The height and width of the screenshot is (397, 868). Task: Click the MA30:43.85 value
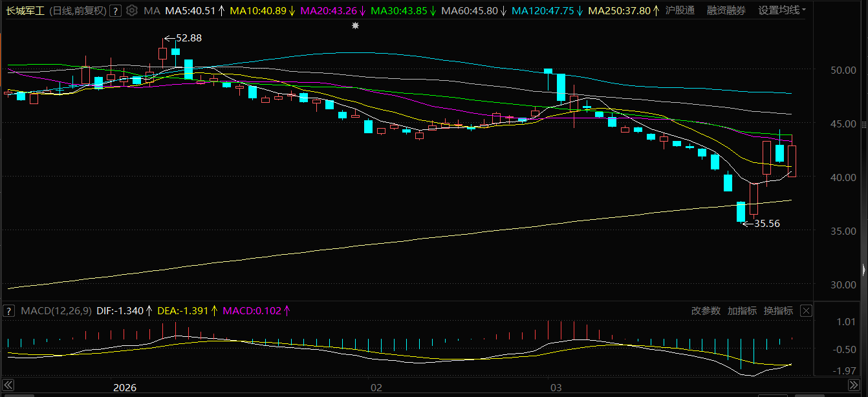coord(399,10)
